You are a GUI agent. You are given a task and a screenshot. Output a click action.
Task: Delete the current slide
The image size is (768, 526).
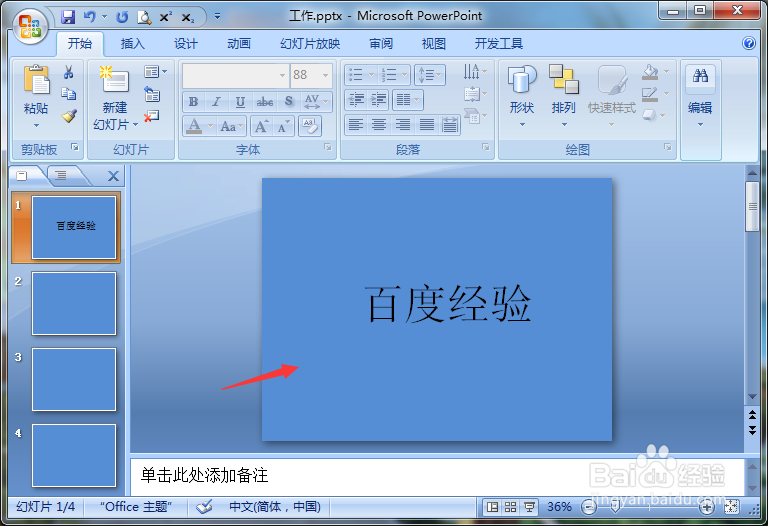coord(152,116)
